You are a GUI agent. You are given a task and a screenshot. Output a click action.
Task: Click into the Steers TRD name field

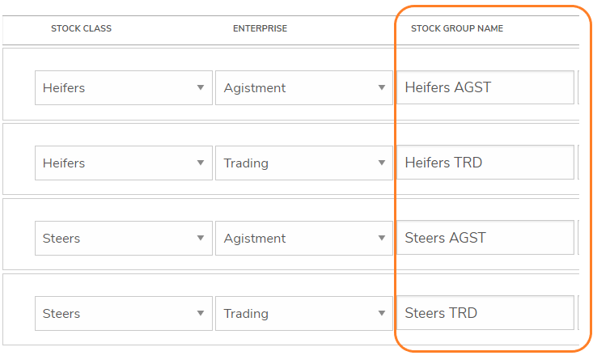pos(485,313)
